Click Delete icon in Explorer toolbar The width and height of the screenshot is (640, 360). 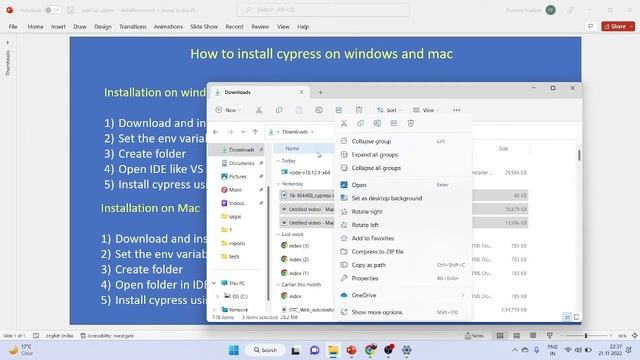[x=359, y=110]
